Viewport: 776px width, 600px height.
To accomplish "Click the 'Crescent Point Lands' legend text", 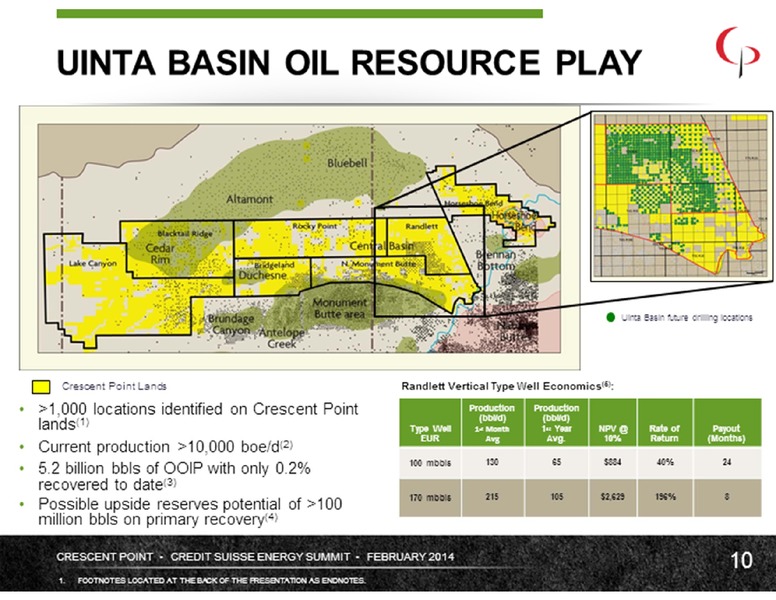I will (x=114, y=386).
